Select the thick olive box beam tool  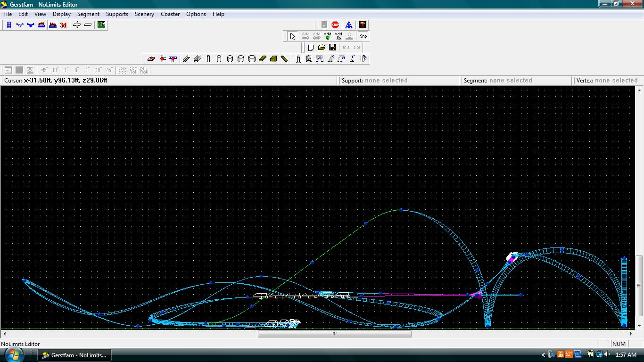point(273,59)
